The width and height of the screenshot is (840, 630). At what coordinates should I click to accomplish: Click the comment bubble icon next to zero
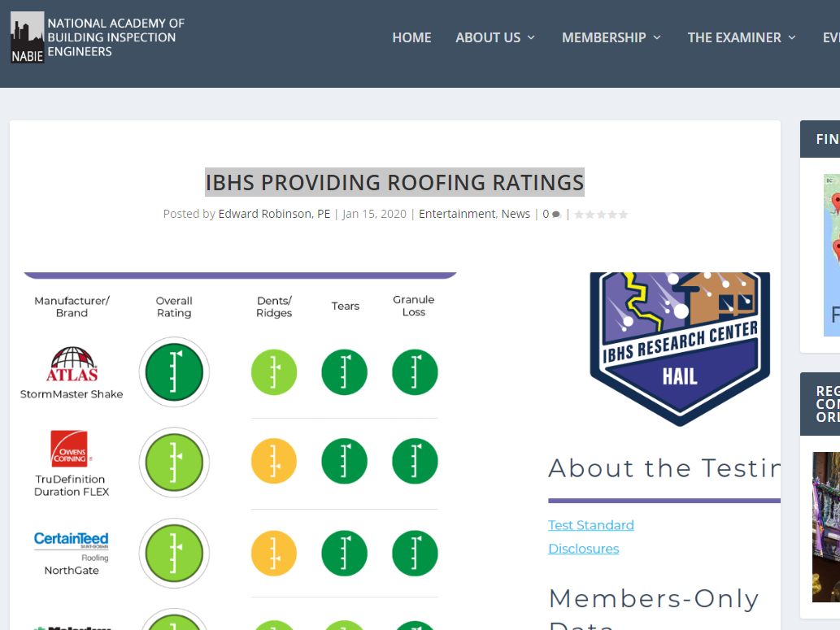(x=555, y=214)
